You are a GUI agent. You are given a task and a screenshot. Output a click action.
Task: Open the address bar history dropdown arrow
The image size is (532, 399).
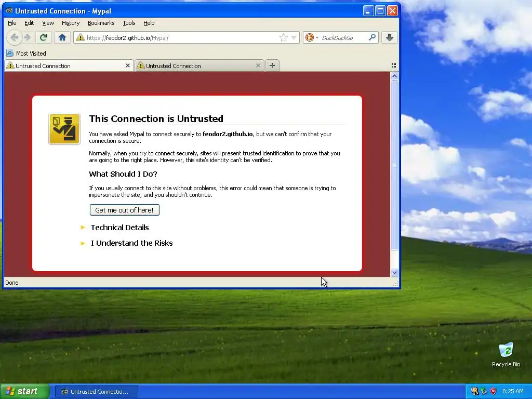click(x=294, y=37)
